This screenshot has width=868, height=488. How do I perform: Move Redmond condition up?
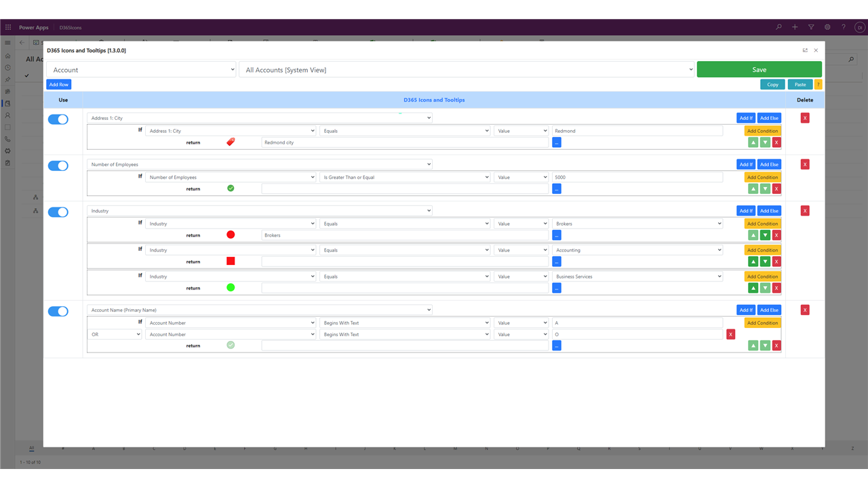(x=753, y=142)
